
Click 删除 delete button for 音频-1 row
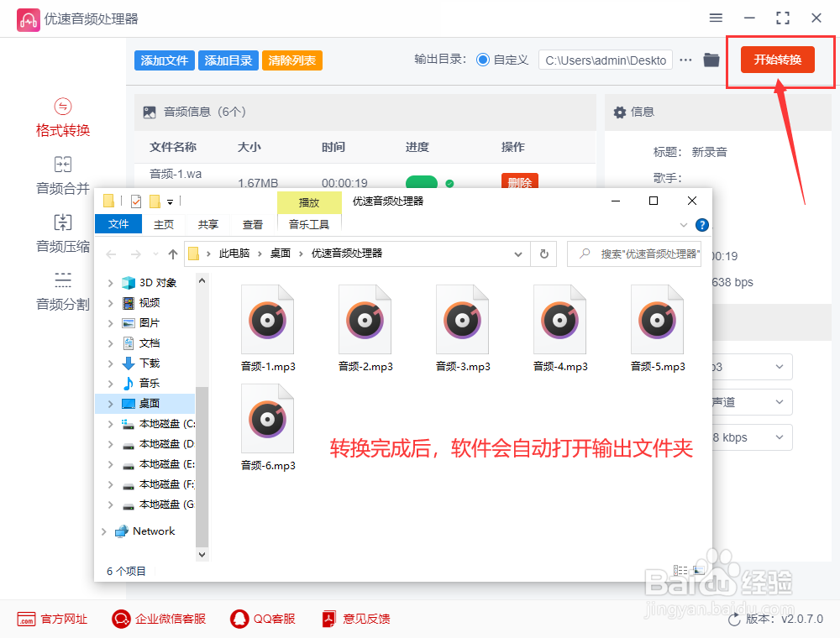(x=520, y=181)
